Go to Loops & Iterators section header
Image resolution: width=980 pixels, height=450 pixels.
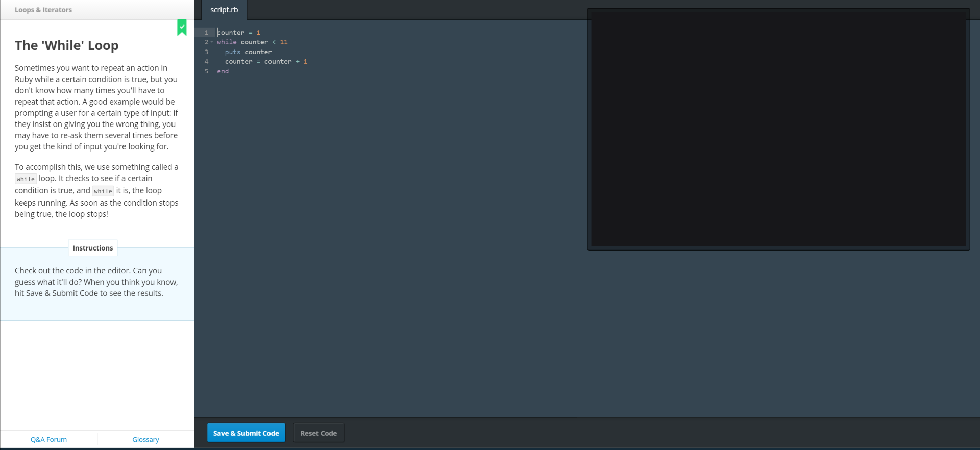[43, 10]
